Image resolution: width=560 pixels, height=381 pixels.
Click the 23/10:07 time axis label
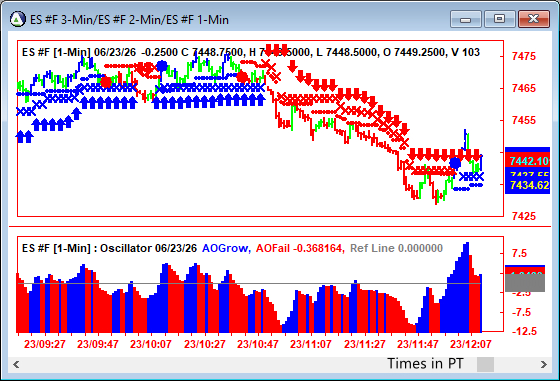151,344
